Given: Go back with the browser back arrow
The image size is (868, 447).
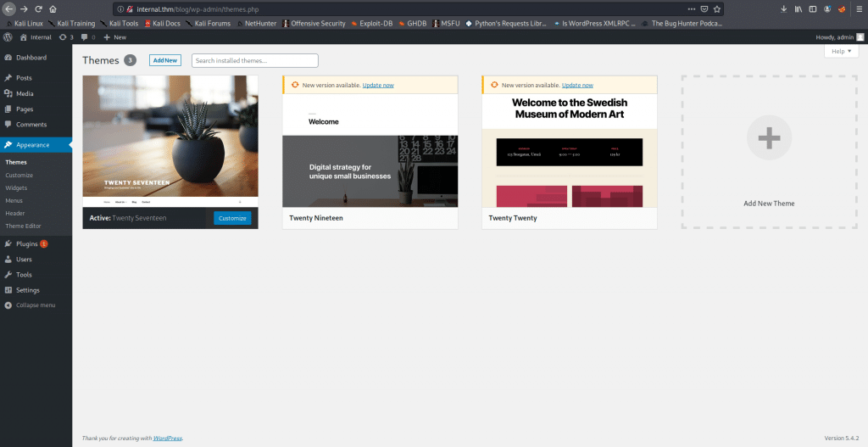Looking at the screenshot, I should pyautogui.click(x=8, y=8).
